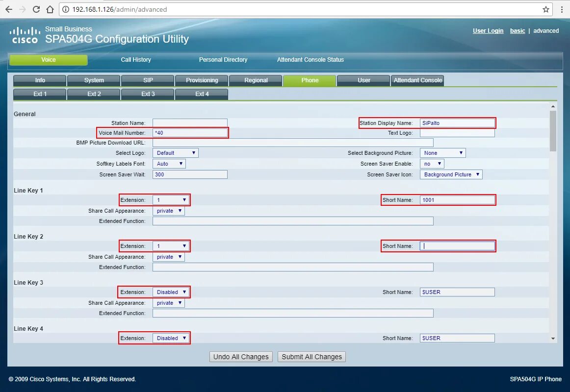Click the advanced view link
This screenshot has height=392, width=570.
tap(546, 31)
